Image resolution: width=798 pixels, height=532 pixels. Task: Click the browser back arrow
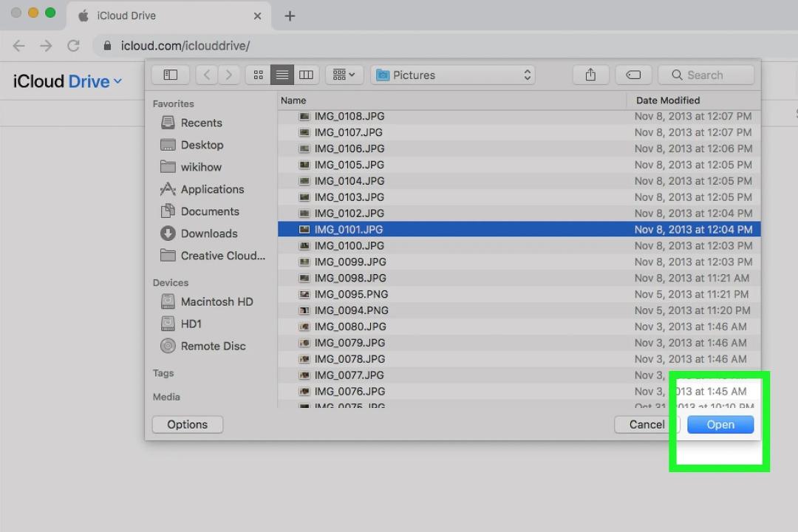[x=18, y=46]
